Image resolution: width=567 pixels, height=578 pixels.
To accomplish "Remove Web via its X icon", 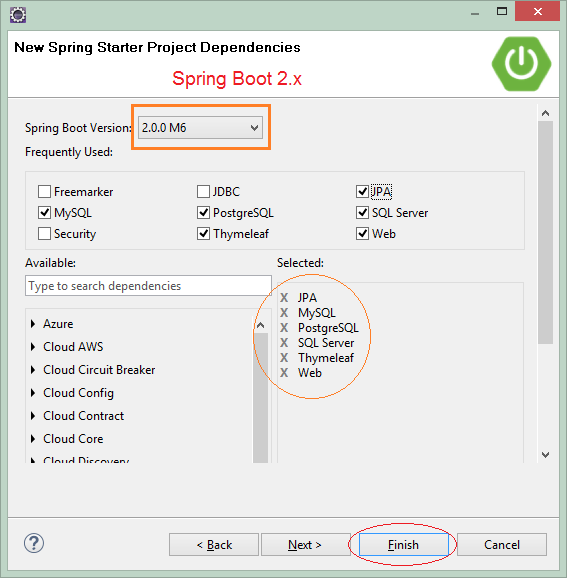I will pos(284,373).
